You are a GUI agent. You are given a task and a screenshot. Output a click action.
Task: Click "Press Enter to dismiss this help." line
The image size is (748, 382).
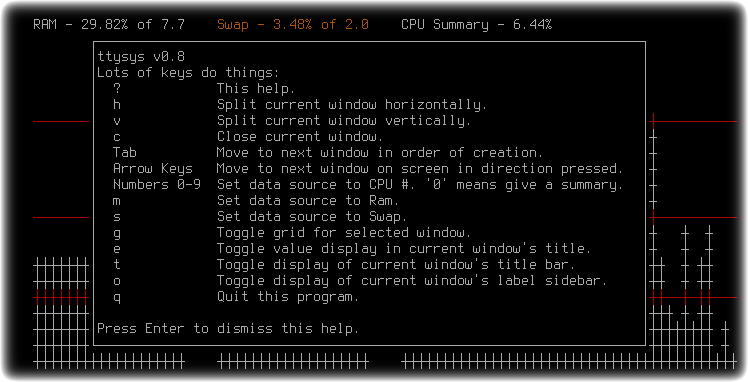coord(228,329)
